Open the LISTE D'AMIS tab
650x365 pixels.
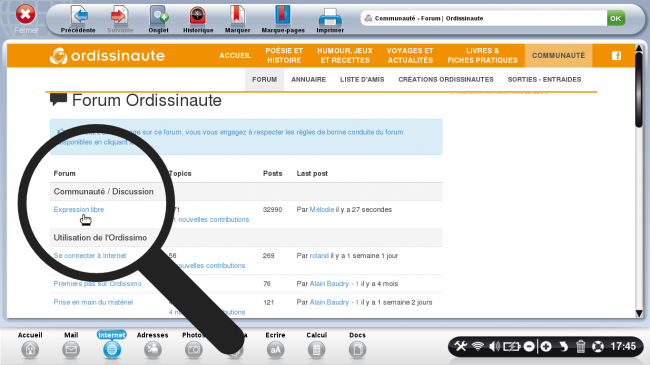click(362, 79)
